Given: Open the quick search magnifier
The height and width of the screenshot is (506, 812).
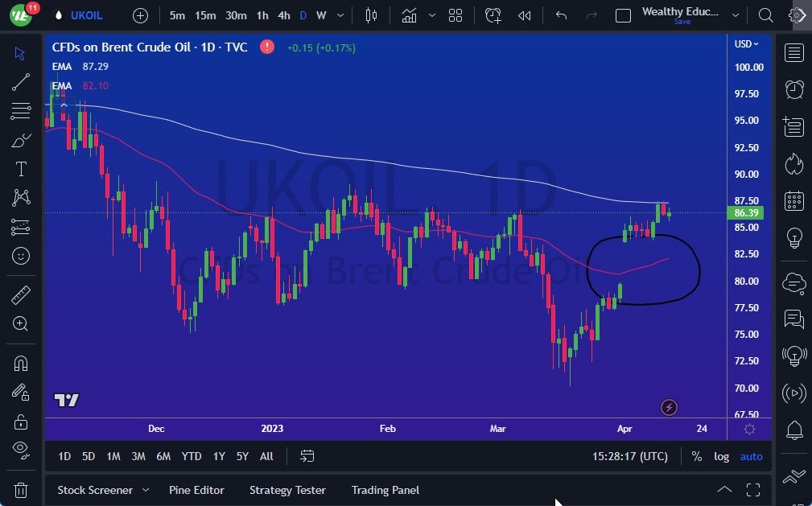Looking at the screenshot, I should [765, 15].
